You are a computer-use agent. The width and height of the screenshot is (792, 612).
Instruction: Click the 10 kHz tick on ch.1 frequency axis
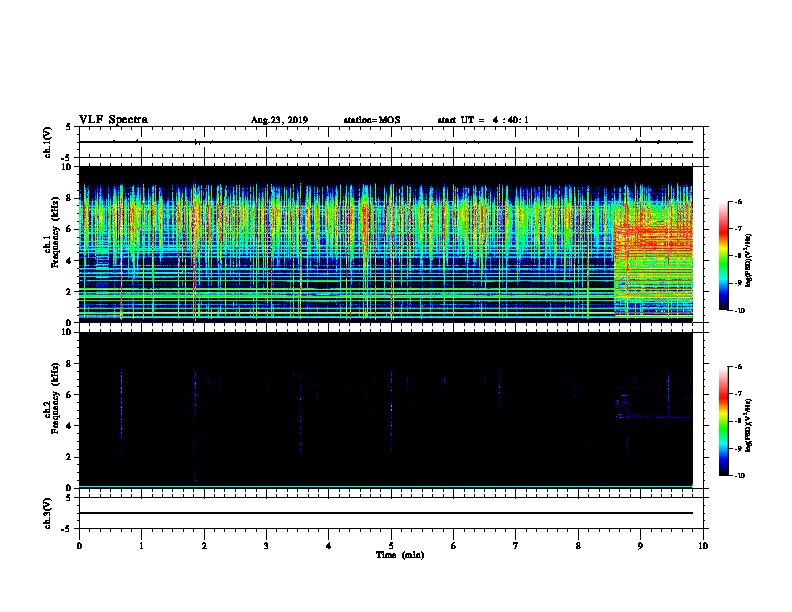[x=67, y=167]
